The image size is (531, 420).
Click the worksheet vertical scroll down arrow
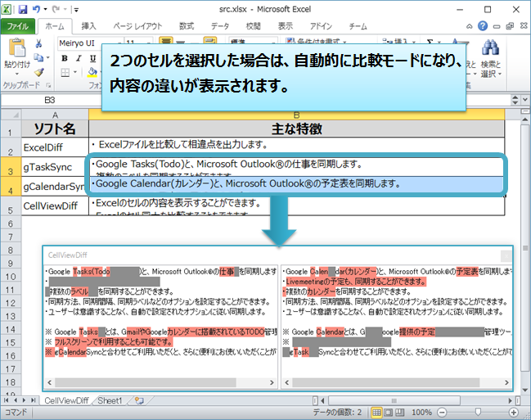[525, 390]
